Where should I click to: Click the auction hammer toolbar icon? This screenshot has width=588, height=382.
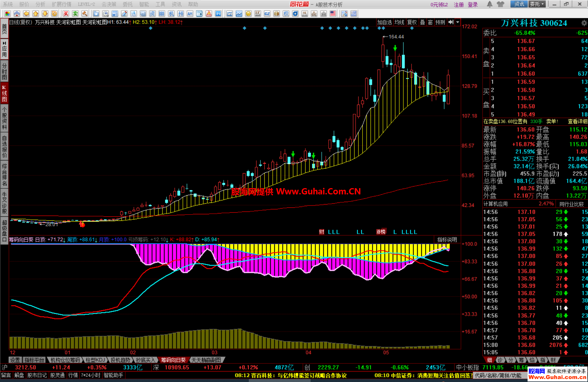pyautogui.click(x=85, y=14)
